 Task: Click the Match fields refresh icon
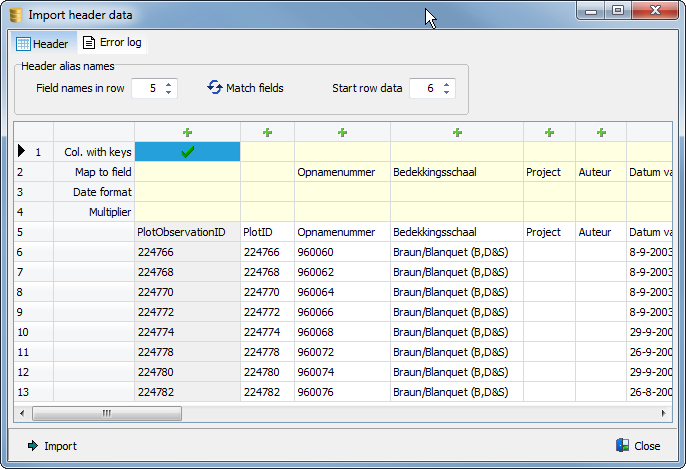tap(214, 88)
